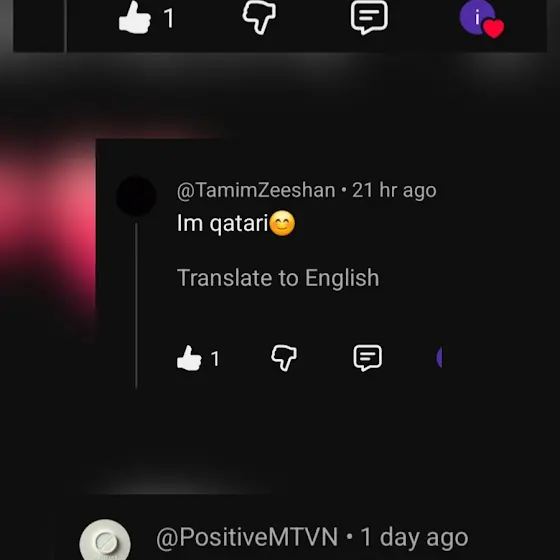The height and width of the screenshot is (560, 560).
Task: Open reply box for the top comment
Action: [369, 17]
